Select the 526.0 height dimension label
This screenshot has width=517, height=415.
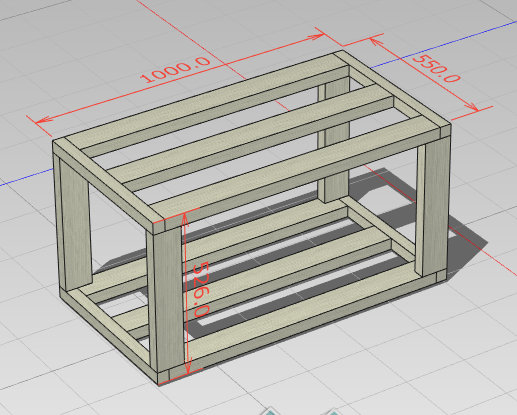tap(201, 289)
